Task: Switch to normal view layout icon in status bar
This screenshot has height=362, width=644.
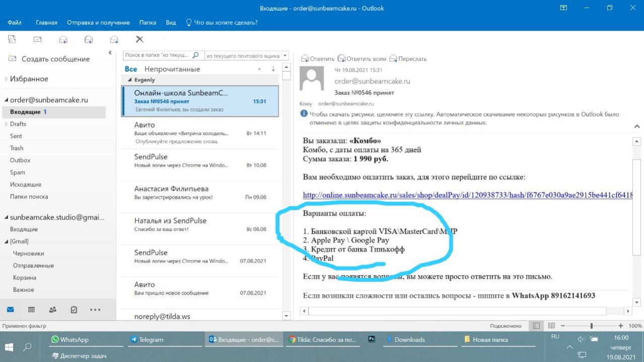Action: click(537, 326)
